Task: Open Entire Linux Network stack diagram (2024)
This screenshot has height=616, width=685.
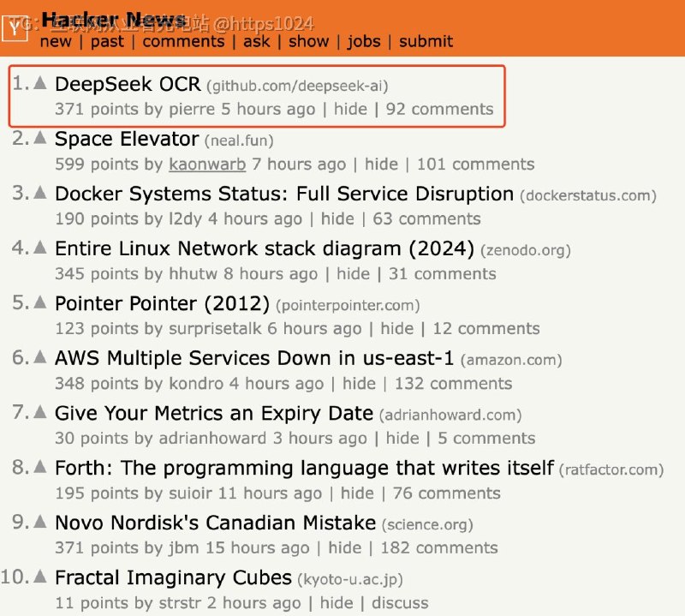Action: point(265,248)
